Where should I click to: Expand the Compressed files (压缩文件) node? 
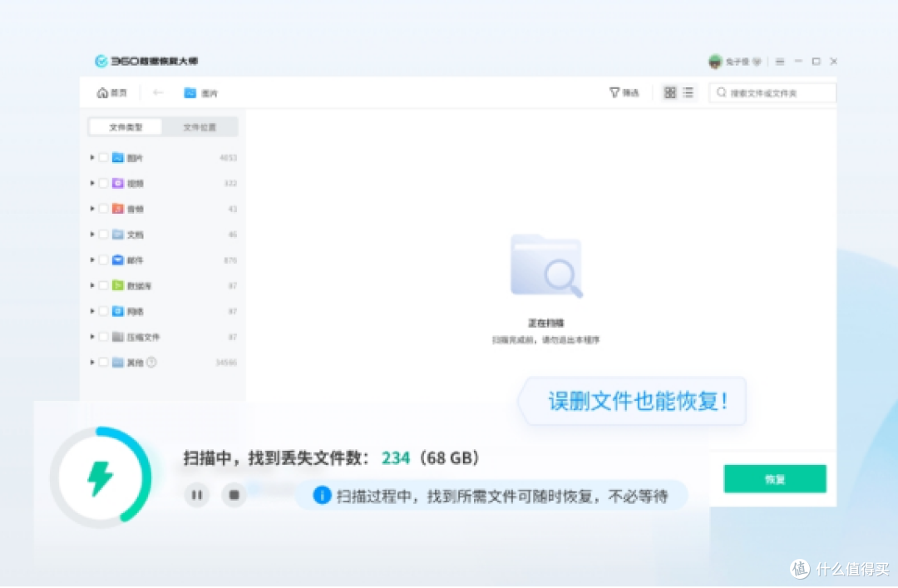[91, 337]
